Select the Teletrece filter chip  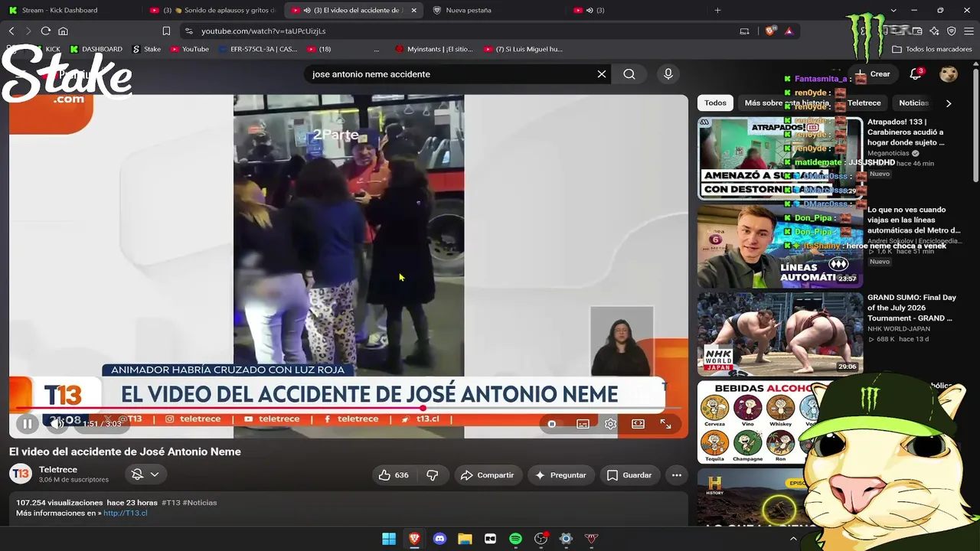tap(864, 103)
